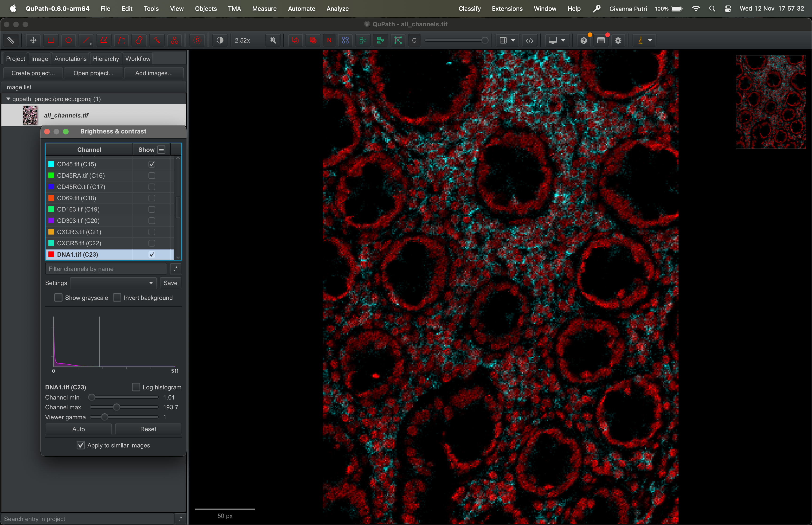
Task: Adjust the Channel max slider handle
Action: (117, 407)
